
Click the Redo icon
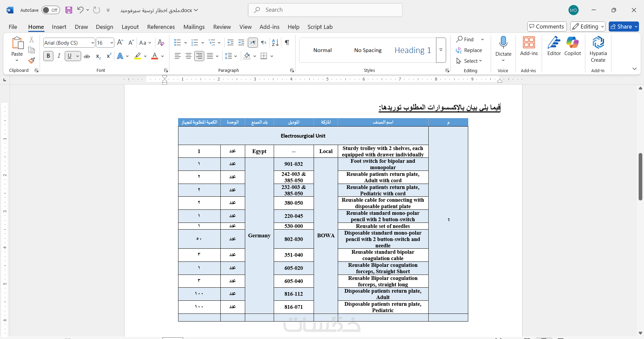tap(97, 10)
